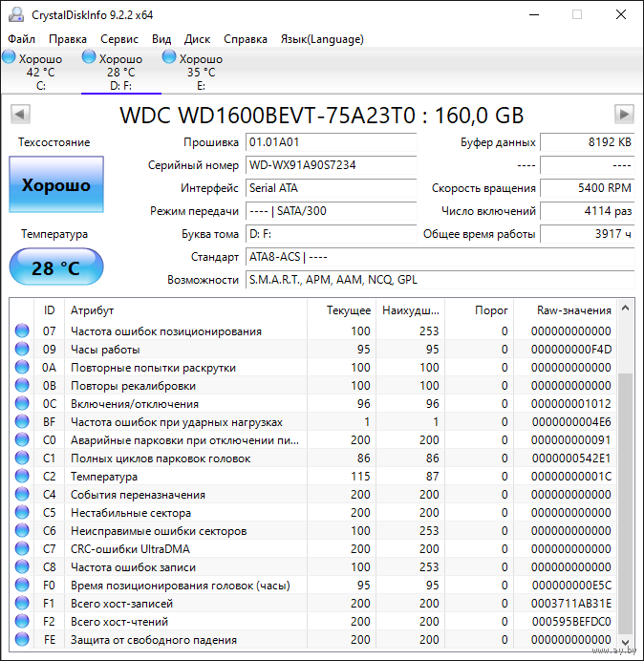Viewport: 644px width, 661px height.
Task: Open the Диск menu
Action: click(198, 39)
